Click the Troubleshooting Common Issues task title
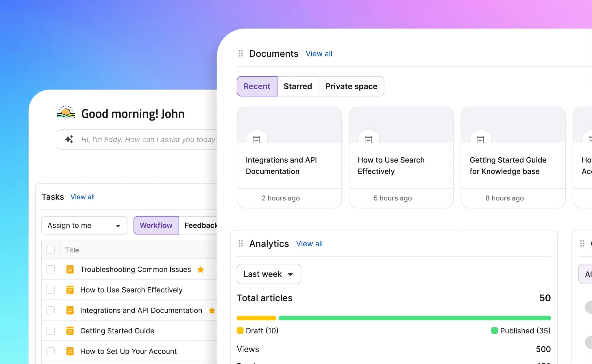This screenshot has width=592, height=364. (136, 269)
